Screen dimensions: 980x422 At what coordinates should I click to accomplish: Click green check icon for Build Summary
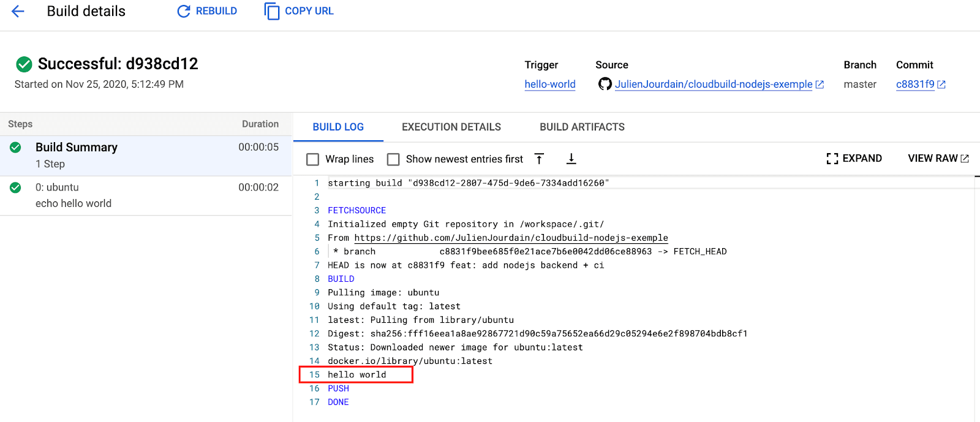point(15,147)
